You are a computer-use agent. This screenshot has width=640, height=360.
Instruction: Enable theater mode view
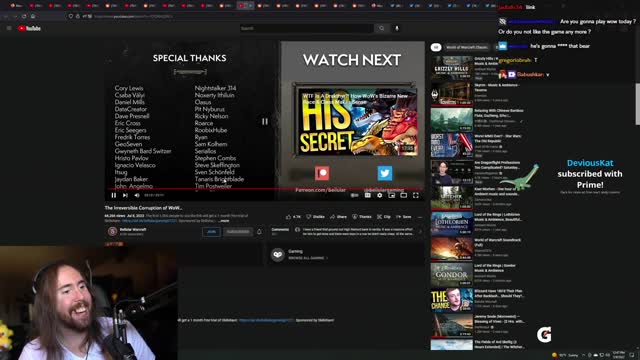[x=404, y=196]
